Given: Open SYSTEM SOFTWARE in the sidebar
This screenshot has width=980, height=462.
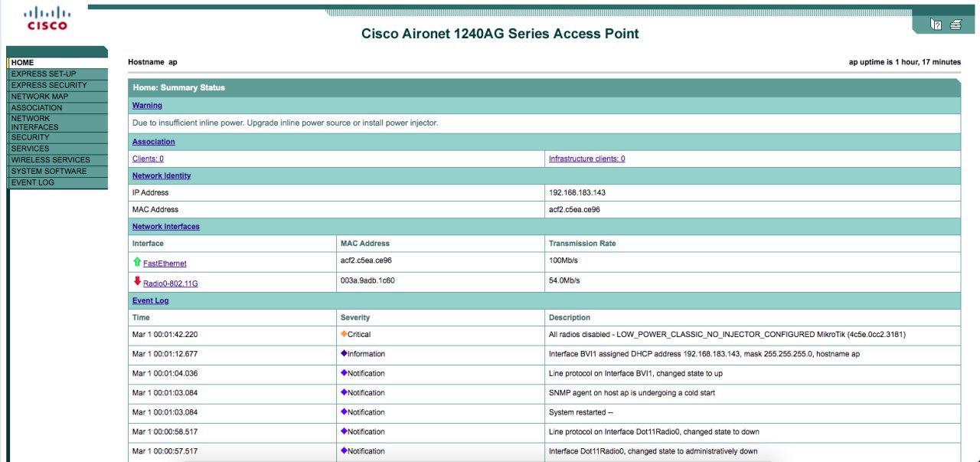Looking at the screenshot, I should click(57, 171).
